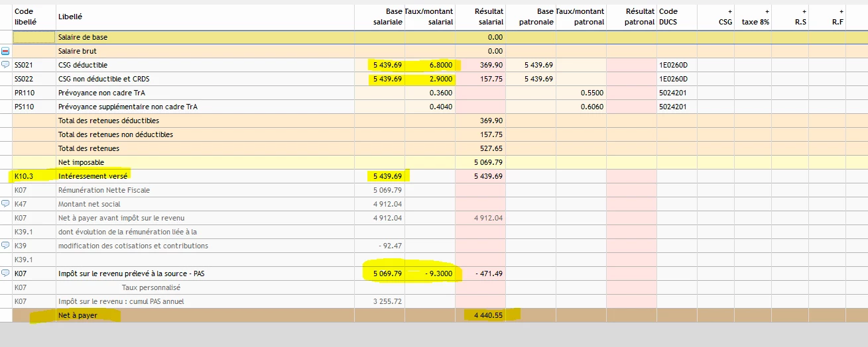
Task: Select Prévoyance non cadre TrA label
Action: (x=101, y=93)
